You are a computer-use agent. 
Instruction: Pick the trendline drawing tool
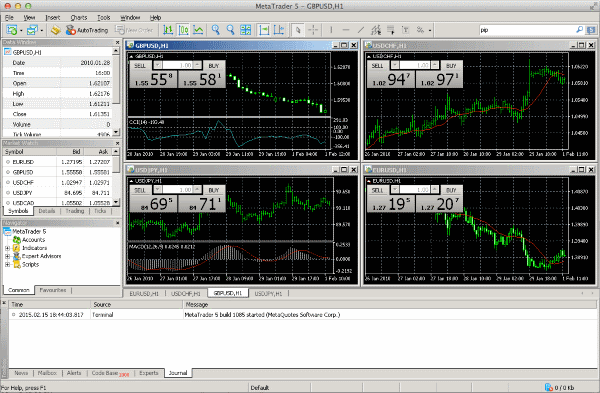click(360, 30)
